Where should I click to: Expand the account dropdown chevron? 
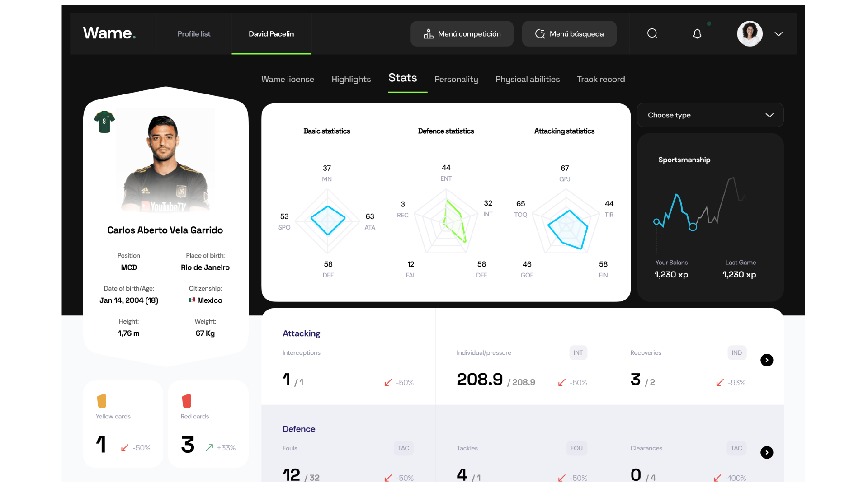click(778, 34)
